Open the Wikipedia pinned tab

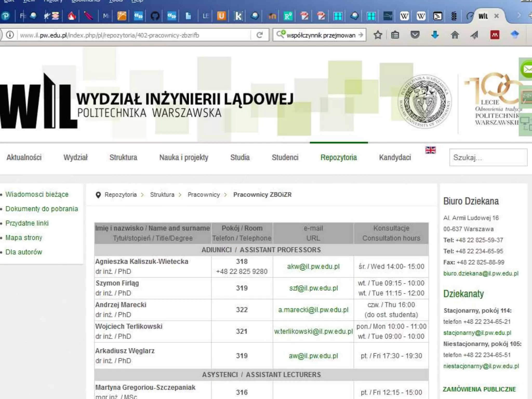(404, 16)
